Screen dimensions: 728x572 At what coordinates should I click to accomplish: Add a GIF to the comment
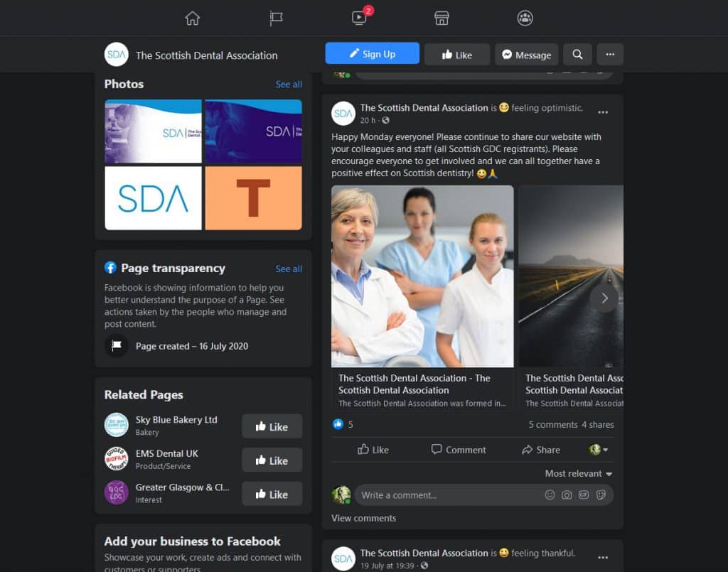pyautogui.click(x=584, y=495)
